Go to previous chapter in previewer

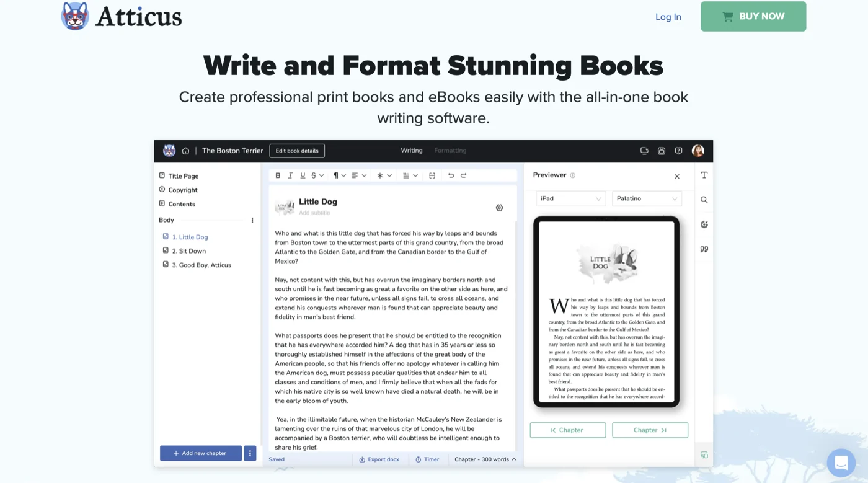tap(567, 430)
